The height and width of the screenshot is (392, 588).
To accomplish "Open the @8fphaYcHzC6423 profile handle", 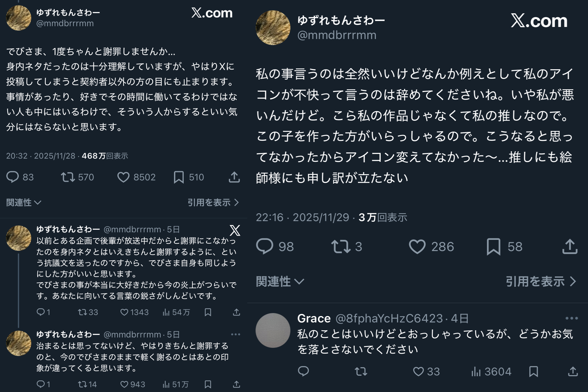I will [389, 318].
